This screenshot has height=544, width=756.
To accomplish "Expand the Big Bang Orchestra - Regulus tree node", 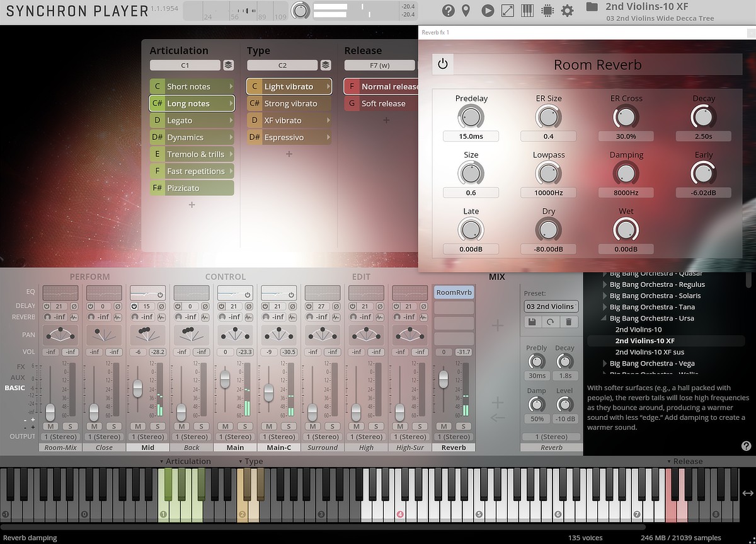I will coord(605,285).
